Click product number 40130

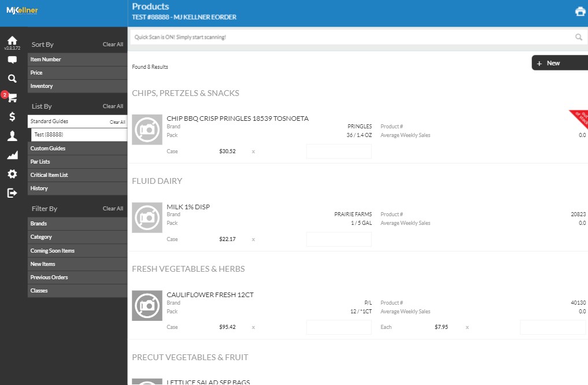[578, 302]
